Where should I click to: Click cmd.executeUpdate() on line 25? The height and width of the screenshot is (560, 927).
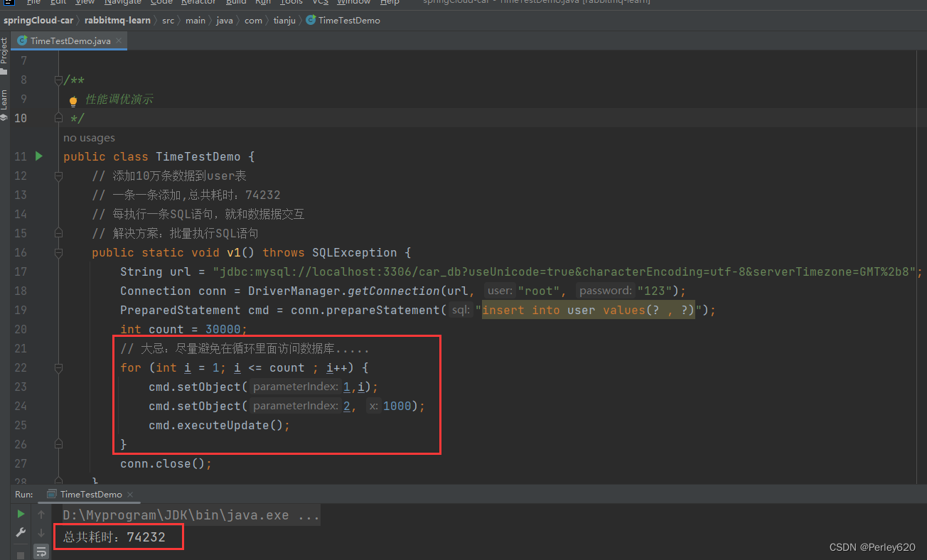220,425
